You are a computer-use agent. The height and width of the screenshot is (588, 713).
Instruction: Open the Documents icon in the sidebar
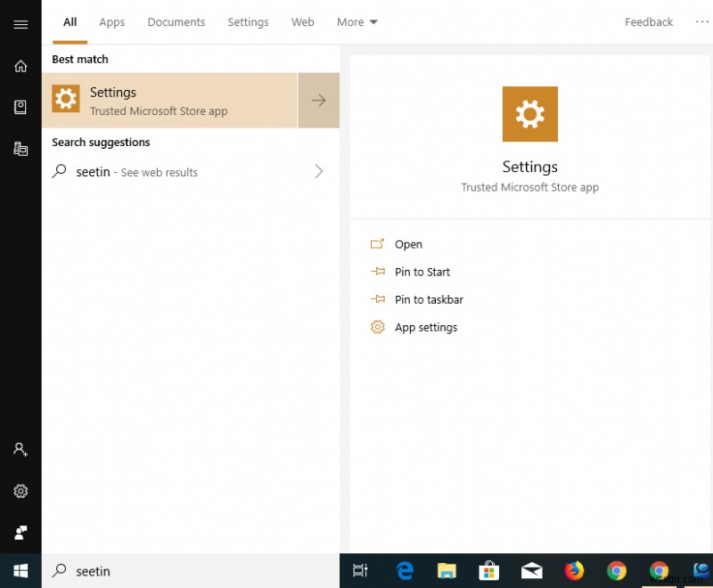[x=20, y=107]
